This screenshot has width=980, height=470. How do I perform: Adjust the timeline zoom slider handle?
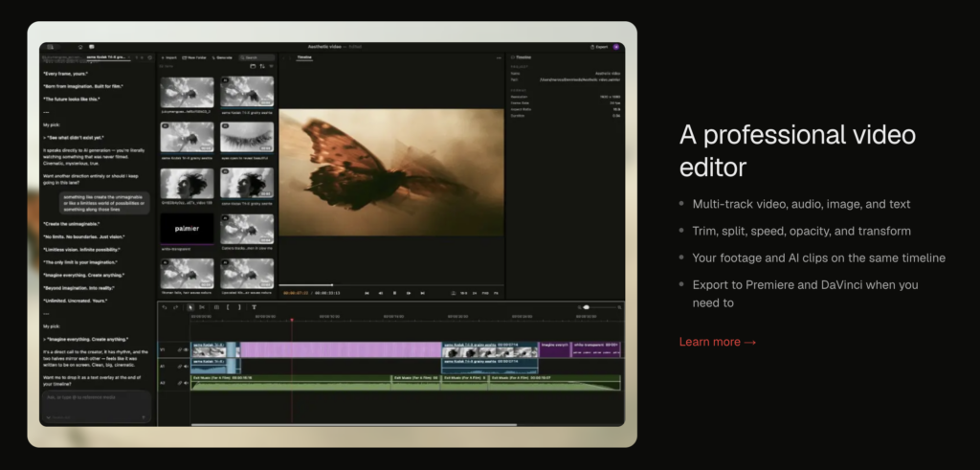point(587,307)
